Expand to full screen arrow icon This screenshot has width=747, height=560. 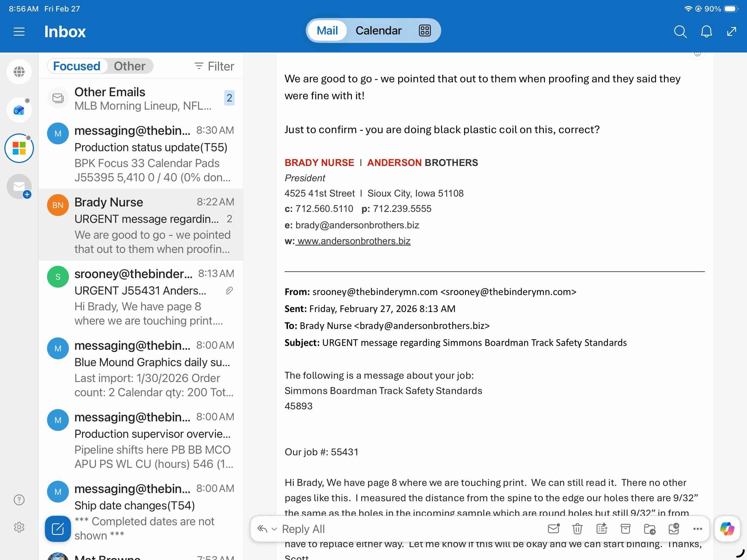[731, 31]
